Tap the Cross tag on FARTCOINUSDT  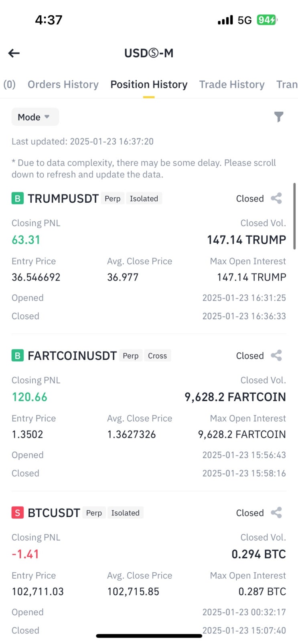click(x=157, y=356)
